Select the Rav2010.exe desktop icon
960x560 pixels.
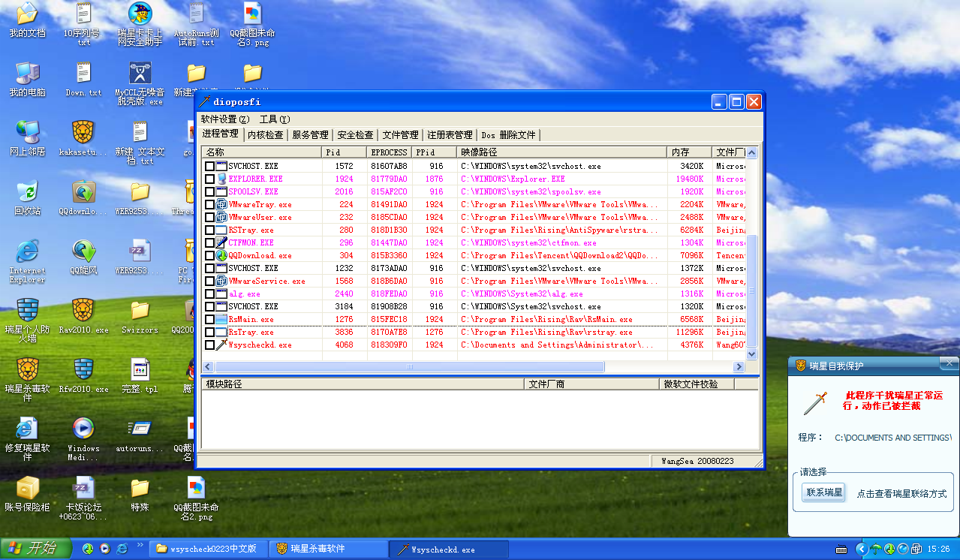coord(83,316)
